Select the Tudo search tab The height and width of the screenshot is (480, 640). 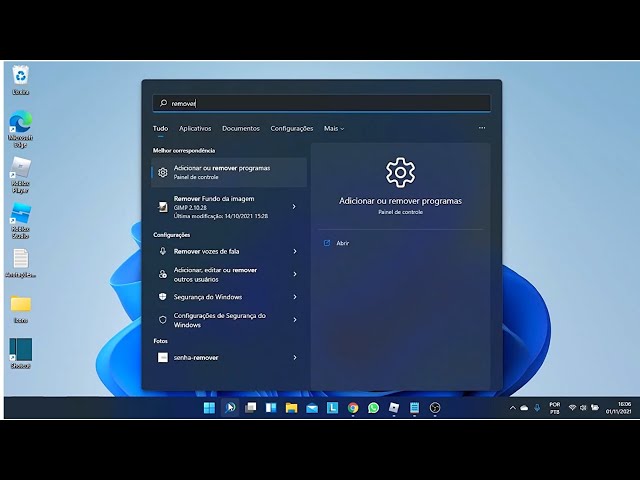pyautogui.click(x=160, y=129)
